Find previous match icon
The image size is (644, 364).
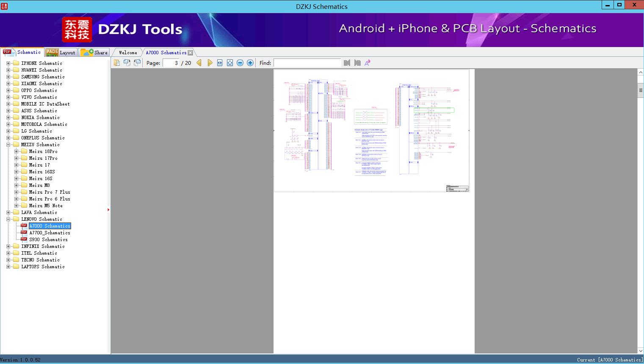347,63
